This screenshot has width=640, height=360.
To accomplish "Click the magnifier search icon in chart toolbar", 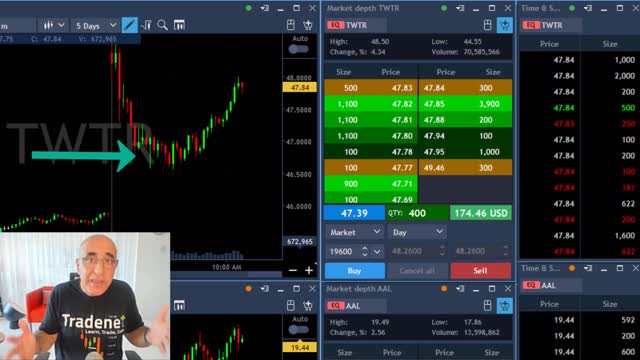I will tap(162, 25).
